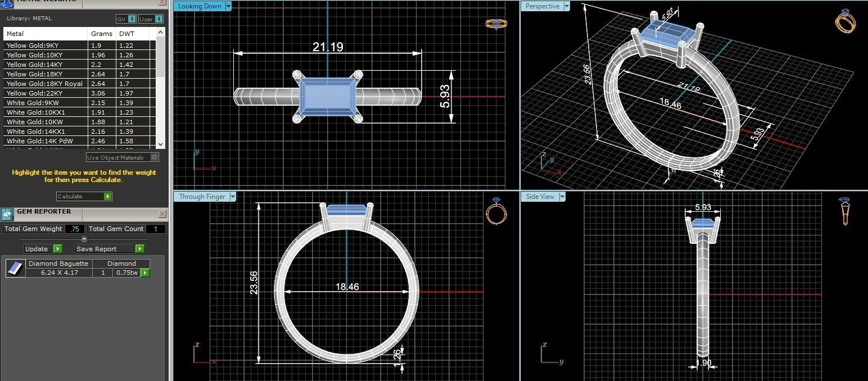
Task: Click the Diamond Baguette gem thumbnail icon
Action: [x=16, y=268]
